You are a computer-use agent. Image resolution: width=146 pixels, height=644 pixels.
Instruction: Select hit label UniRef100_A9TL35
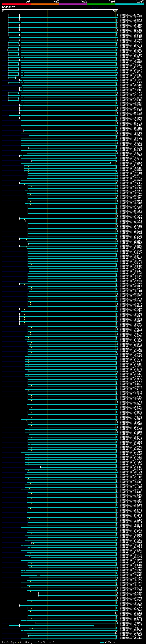click(131, 603)
